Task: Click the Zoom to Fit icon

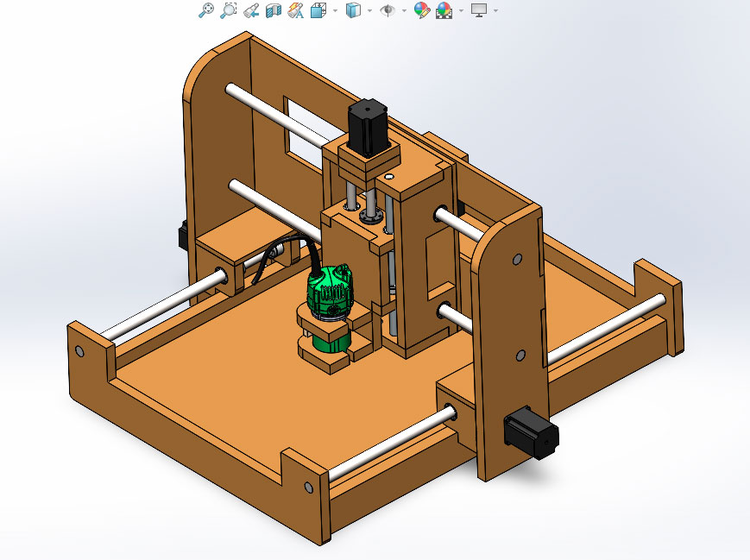Action: point(206,10)
